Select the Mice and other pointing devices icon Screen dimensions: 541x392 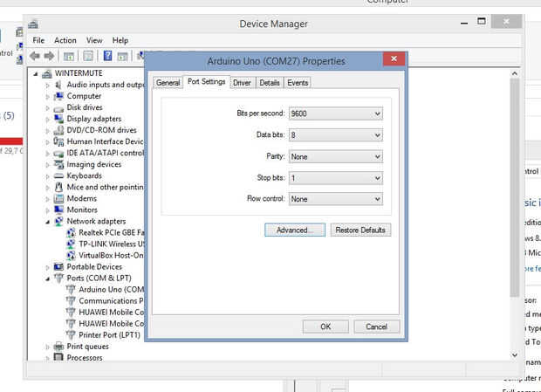coord(58,187)
